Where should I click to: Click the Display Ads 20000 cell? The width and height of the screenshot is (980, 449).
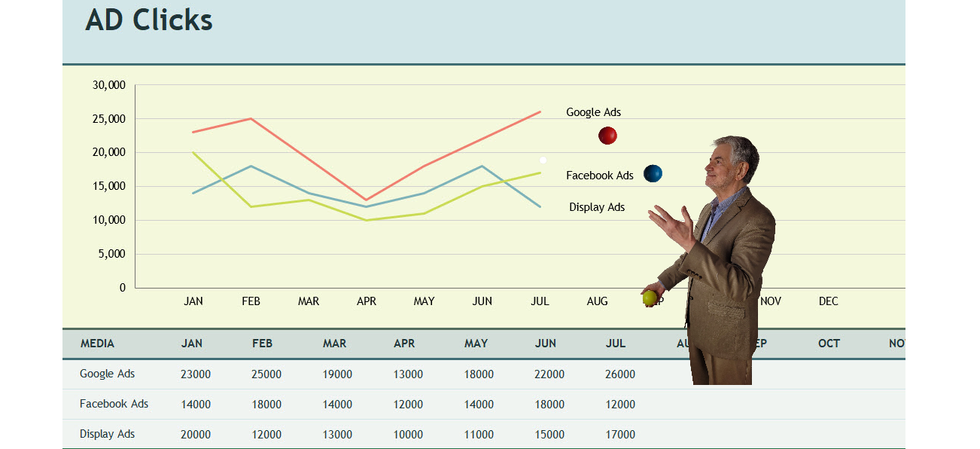click(196, 435)
